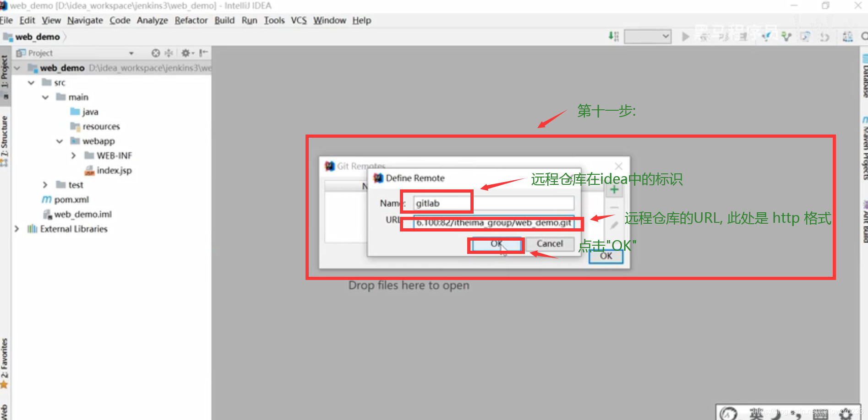Screen dimensions: 868x420
Task: Cancel the Define Remote dialog
Action: pos(550,244)
